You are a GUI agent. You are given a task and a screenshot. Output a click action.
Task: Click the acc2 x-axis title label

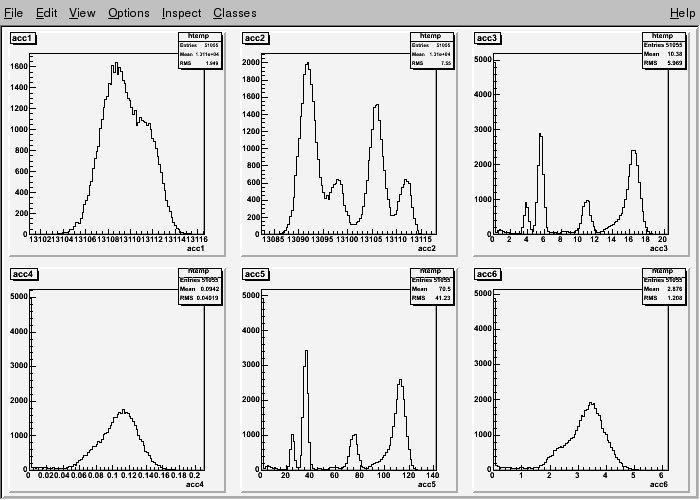pyautogui.click(x=427, y=249)
